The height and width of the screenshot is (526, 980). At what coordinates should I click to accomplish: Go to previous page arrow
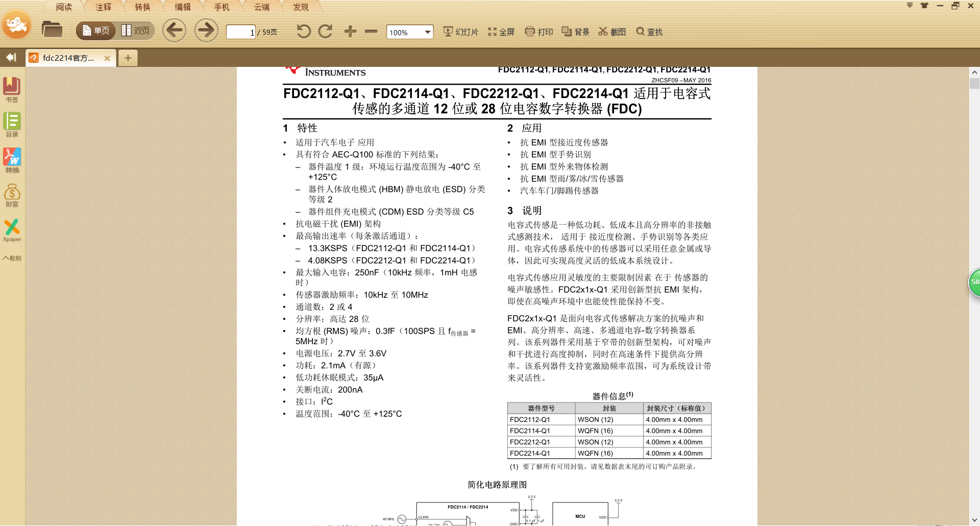[x=174, y=31]
